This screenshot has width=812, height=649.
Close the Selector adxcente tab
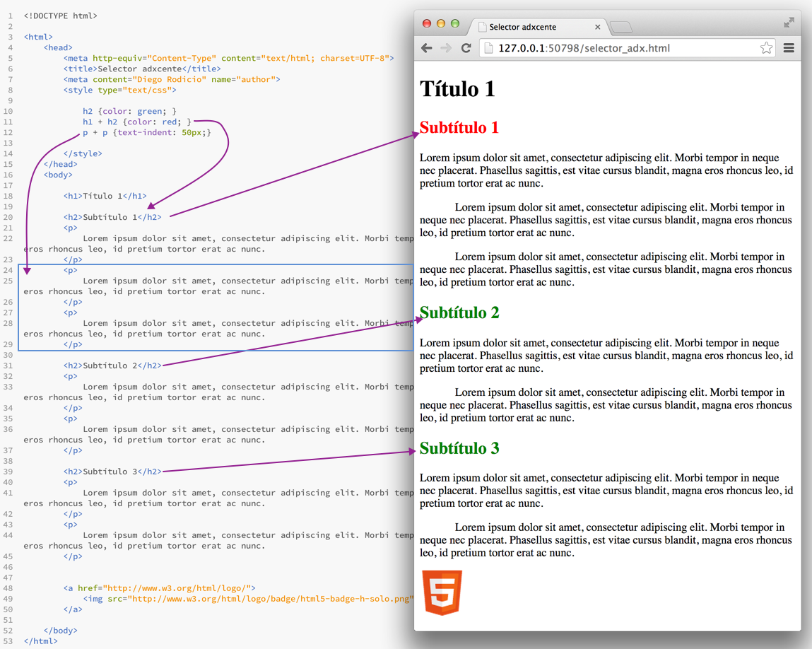tap(598, 27)
